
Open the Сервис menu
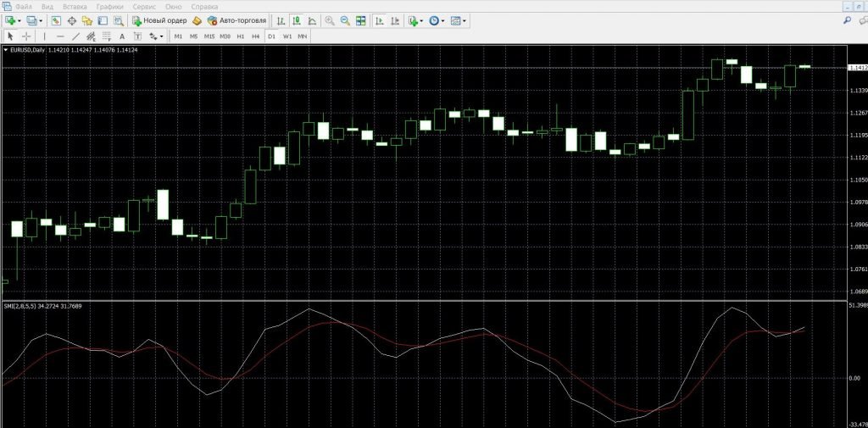(x=144, y=6)
